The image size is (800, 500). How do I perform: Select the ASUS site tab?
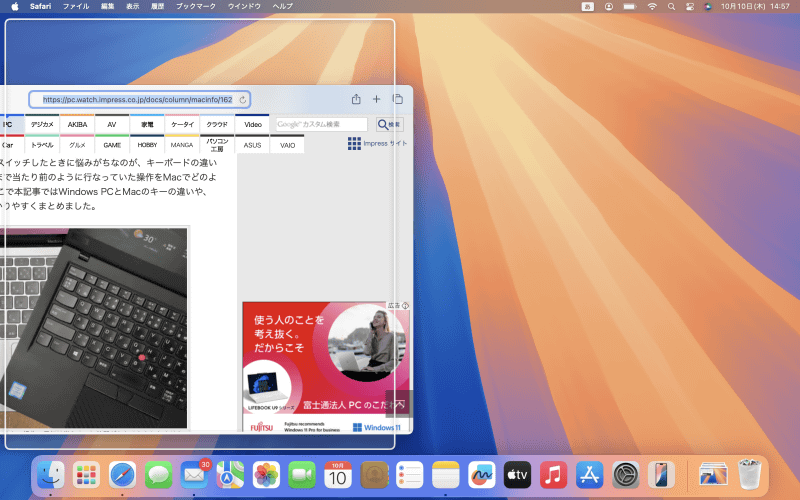point(253,144)
